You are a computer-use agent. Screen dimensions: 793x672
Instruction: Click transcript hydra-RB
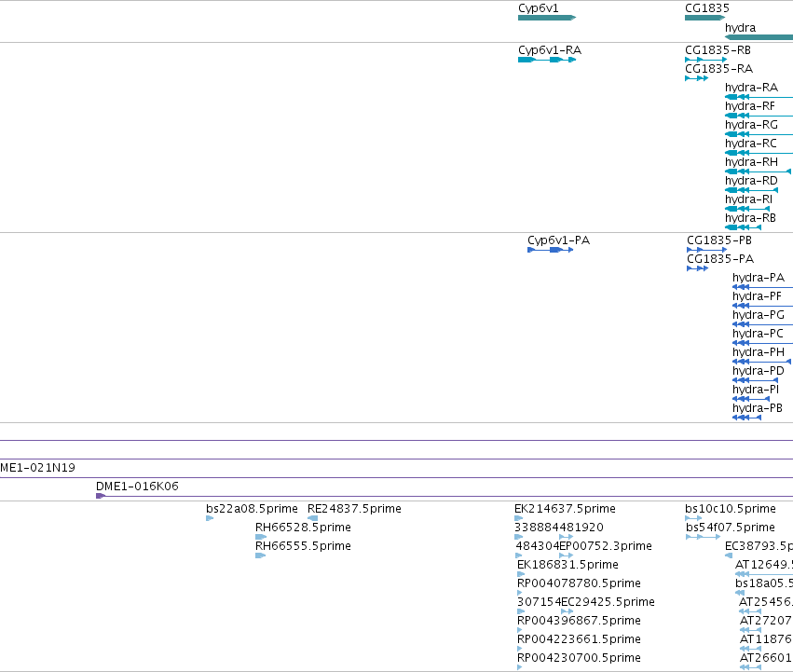[x=750, y=218]
